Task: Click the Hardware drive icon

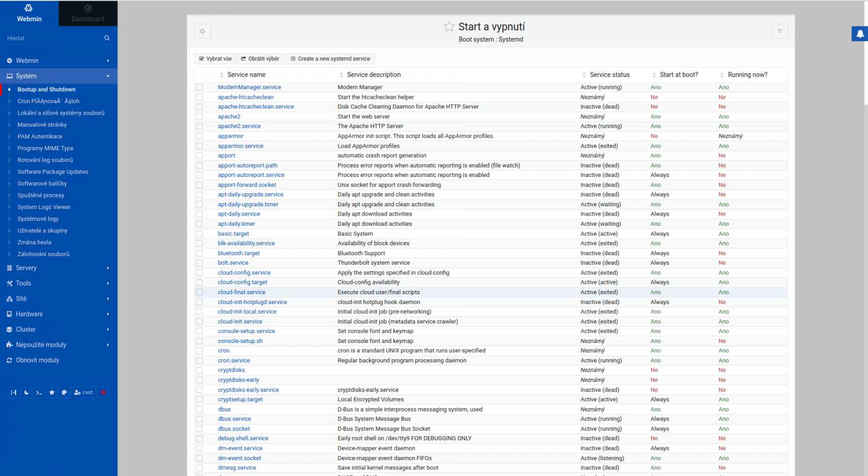Action: pos(9,314)
